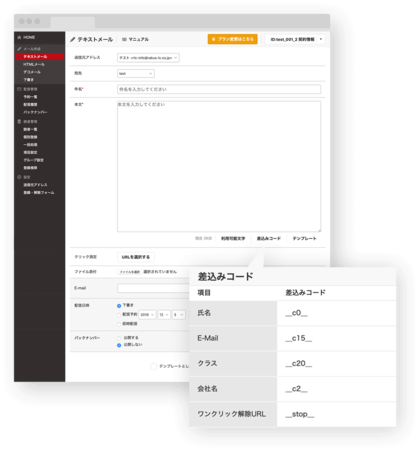Select the 配信予約 radio option

click(119, 315)
